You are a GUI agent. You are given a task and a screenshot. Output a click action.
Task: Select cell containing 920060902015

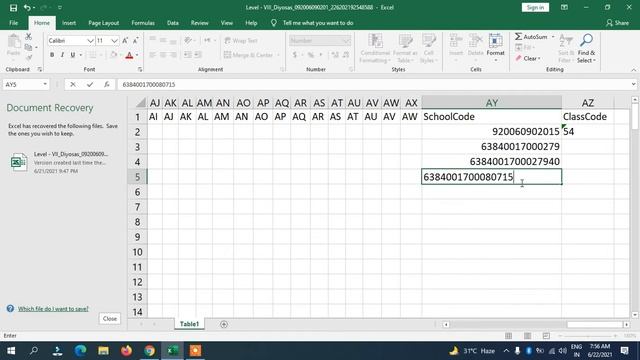tap(491, 132)
